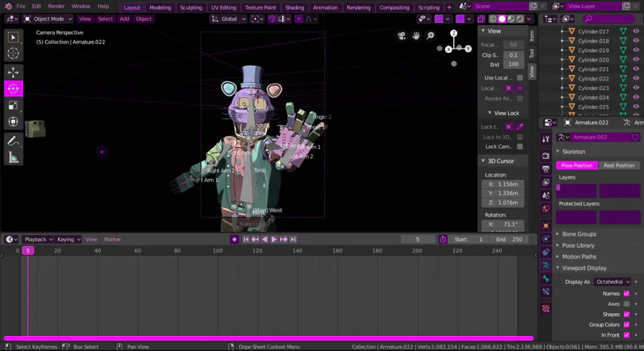
Task: Select the Rotate tool
Action: pos(13,89)
